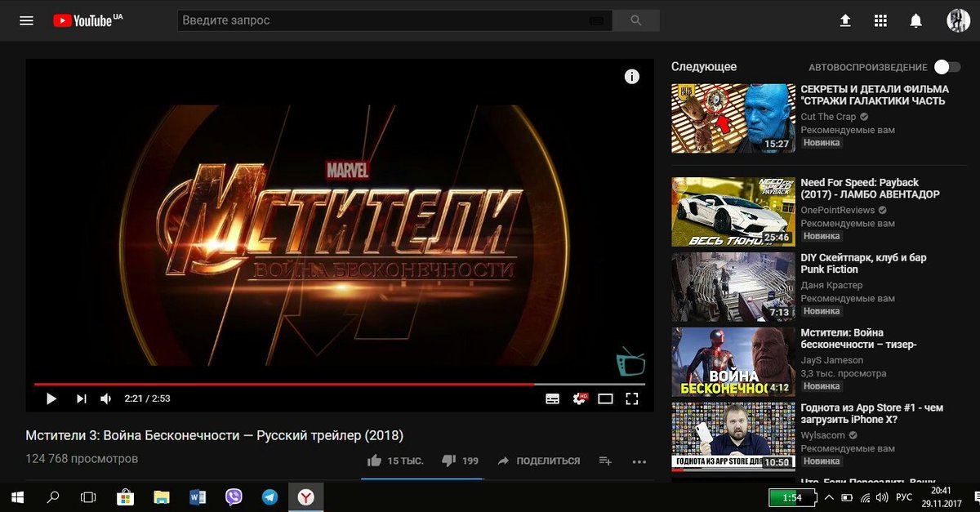Viewport: 980px width, 512px height.
Task: Expand hidden tray icons chevron
Action: point(828,497)
